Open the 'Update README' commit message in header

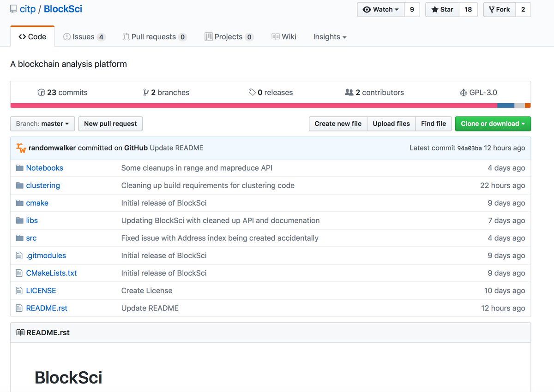point(176,148)
